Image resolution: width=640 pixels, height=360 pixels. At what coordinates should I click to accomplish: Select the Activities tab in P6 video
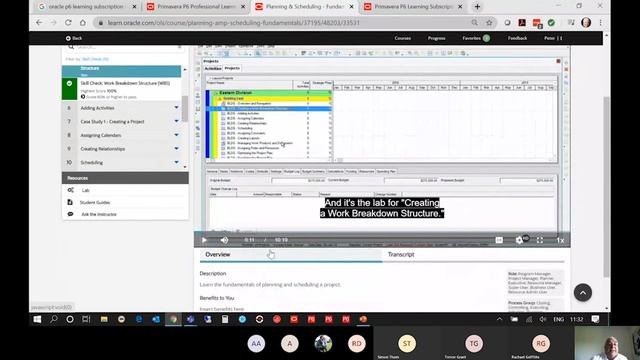(213, 68)
